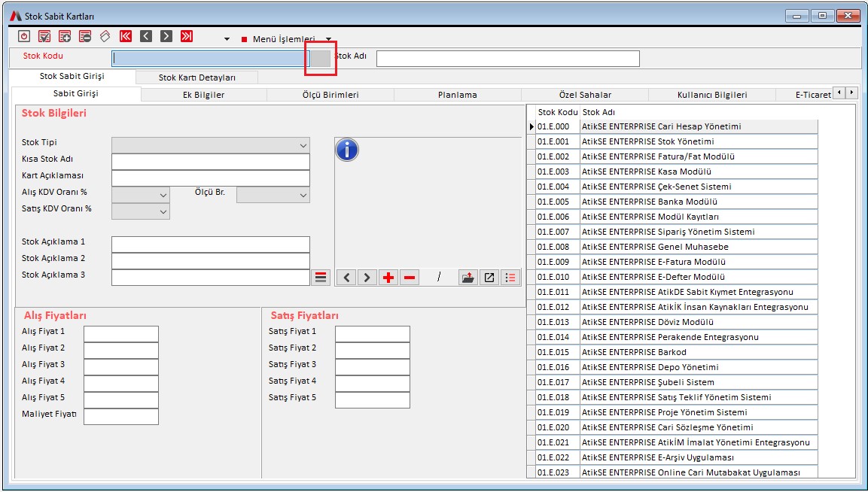Click the Stok Sabit Kartları app logo

[16, 16]
